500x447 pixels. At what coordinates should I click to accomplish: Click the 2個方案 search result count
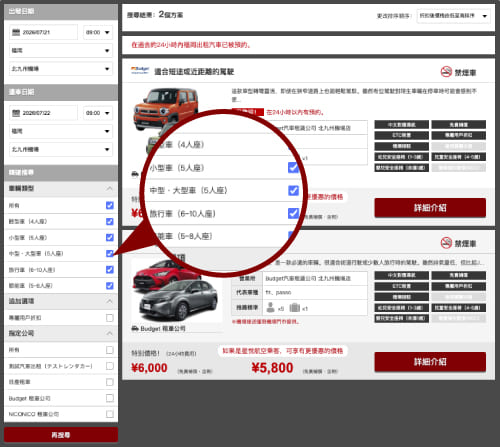pyautogui.click(x=171, y=14)
